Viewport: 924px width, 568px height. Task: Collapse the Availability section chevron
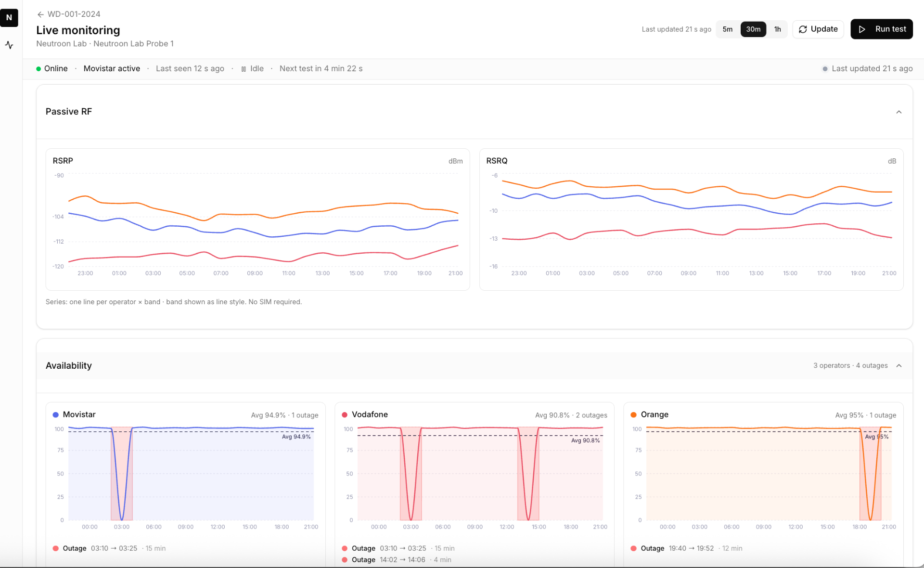pos(898,366)
